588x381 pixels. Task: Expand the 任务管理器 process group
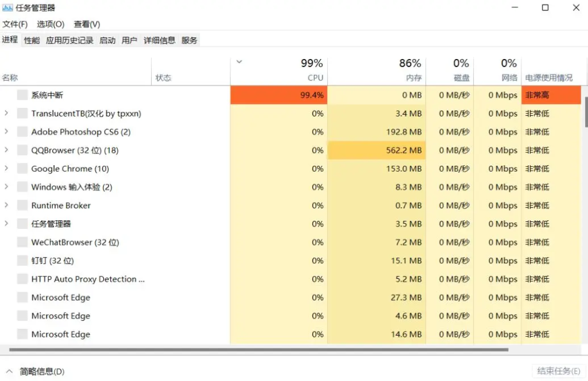click(6, 223)
